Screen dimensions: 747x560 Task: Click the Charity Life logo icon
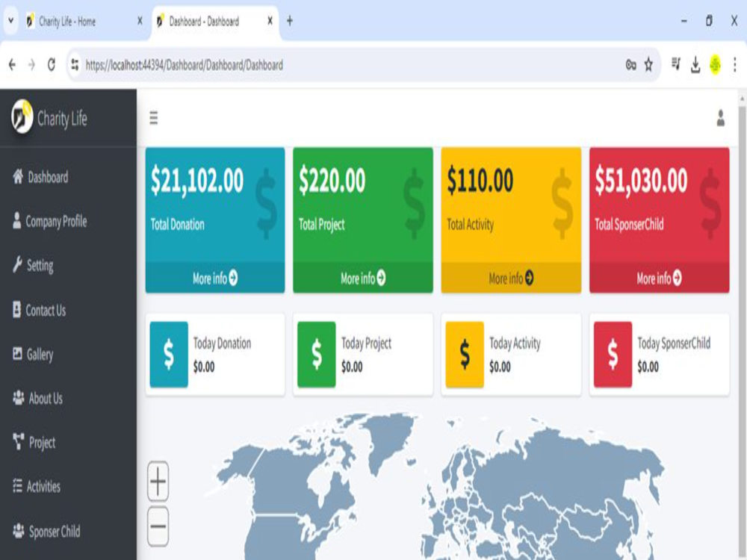pyautogui.click(x=22, y=116)
